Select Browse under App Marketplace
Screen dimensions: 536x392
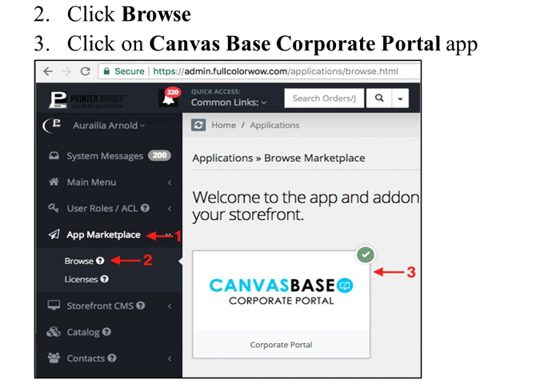[79, 261]
